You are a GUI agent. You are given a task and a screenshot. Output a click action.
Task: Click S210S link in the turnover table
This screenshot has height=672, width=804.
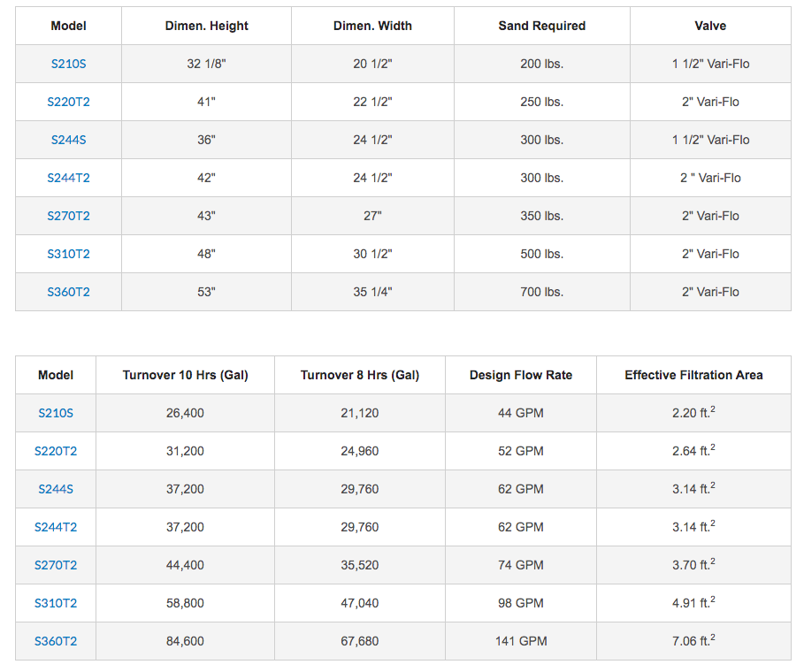[56, 413]
